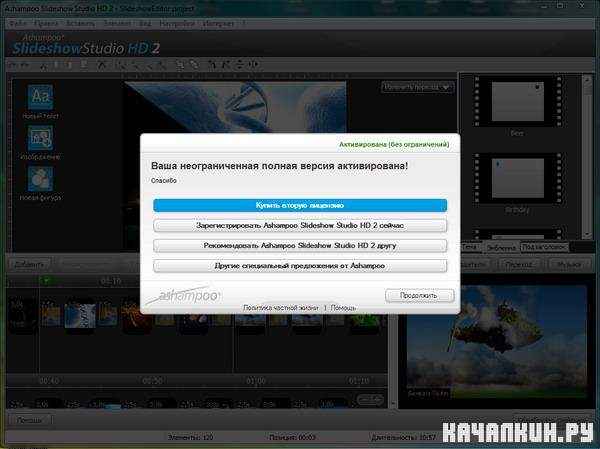Click the transitions panel scrollbar down arrow
The width and height of the screenshot is (600, 449).
point(588,235)
